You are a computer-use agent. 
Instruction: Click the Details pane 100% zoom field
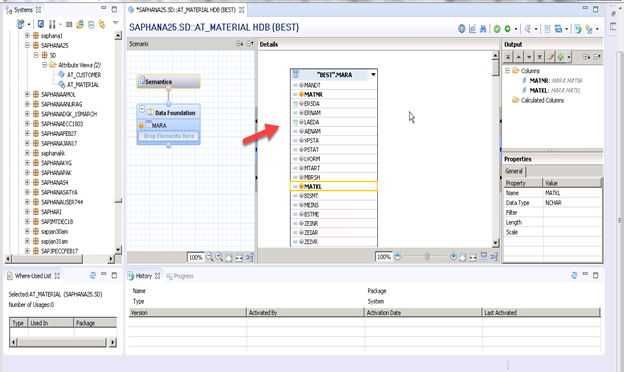(x=384, y=257)
